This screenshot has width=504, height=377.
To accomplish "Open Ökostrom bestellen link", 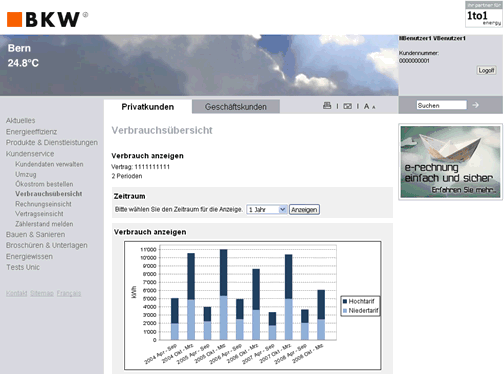I will pyautogui.click(x=44, y=184).
